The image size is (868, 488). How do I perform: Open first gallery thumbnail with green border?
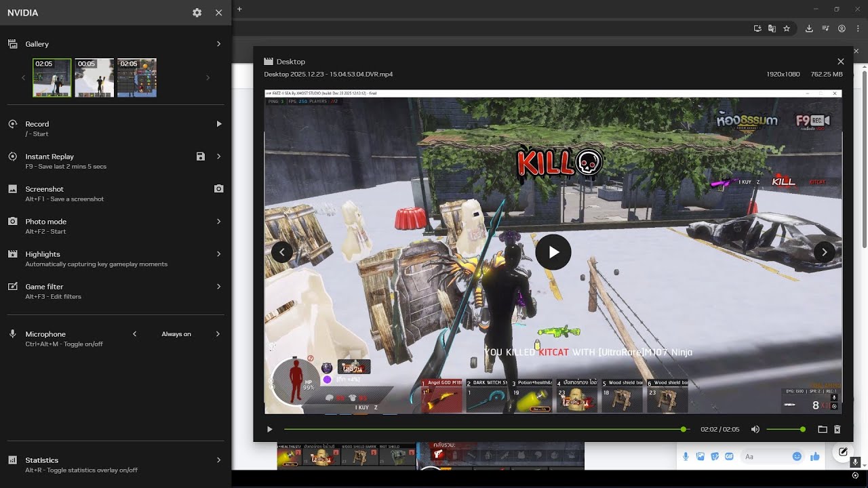pos(52,77)
